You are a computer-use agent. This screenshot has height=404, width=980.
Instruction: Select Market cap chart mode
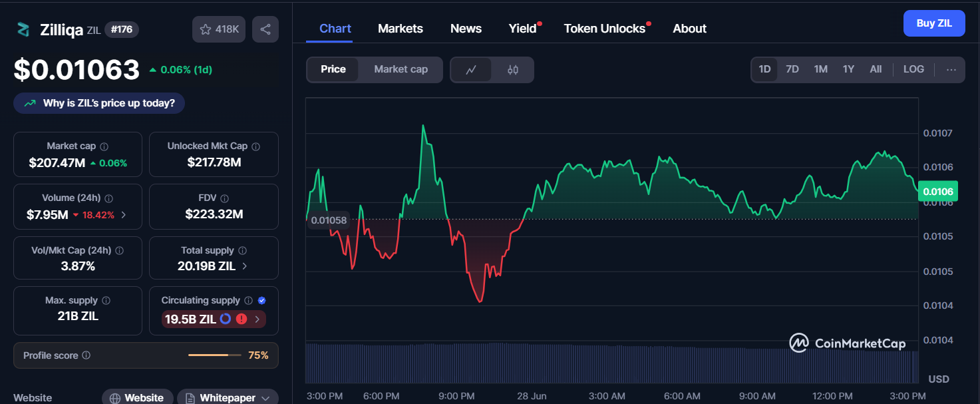point(401,69)
